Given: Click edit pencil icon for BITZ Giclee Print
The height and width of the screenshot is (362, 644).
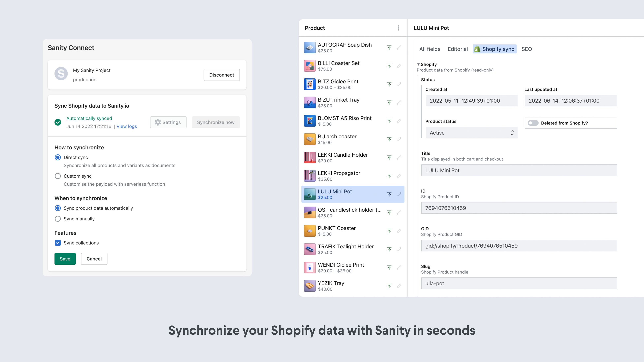Looking at the screenshot, I should point(399,84).
